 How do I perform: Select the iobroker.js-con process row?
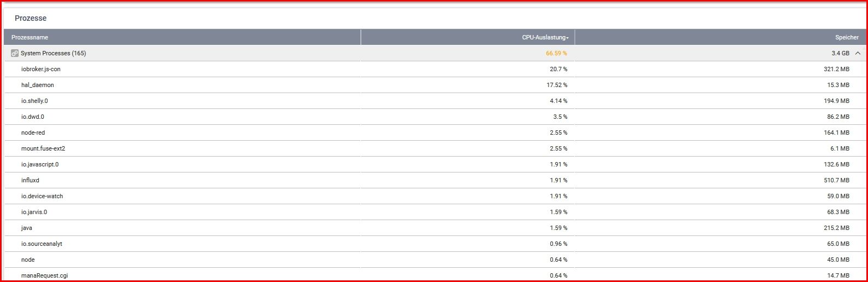tap(435, 69)
